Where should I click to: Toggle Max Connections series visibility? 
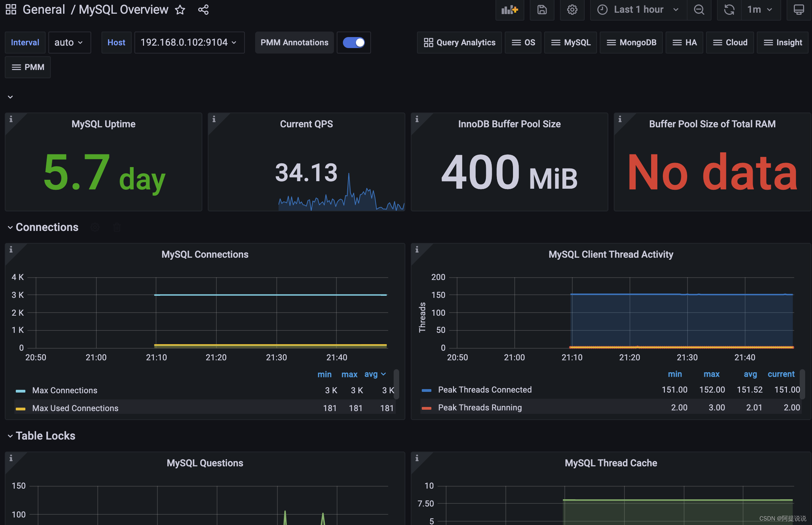pos(64,390)
